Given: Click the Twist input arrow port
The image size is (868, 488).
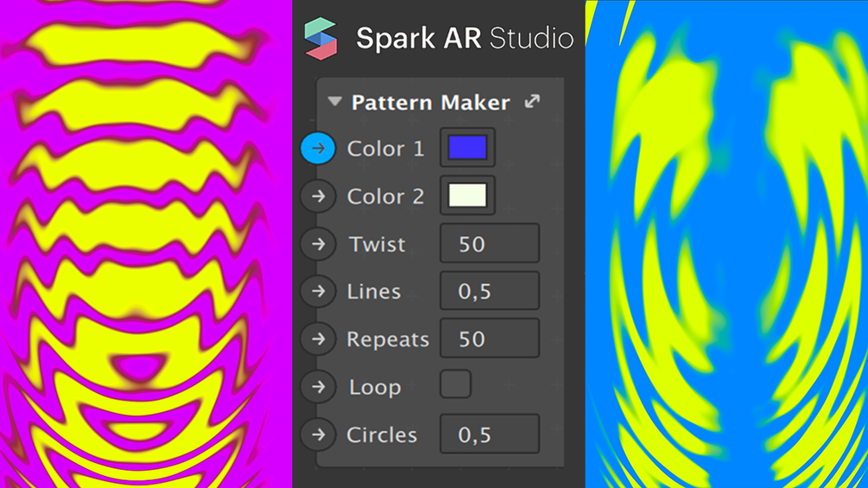Looking at the screenshot, I should click(319, 244).
